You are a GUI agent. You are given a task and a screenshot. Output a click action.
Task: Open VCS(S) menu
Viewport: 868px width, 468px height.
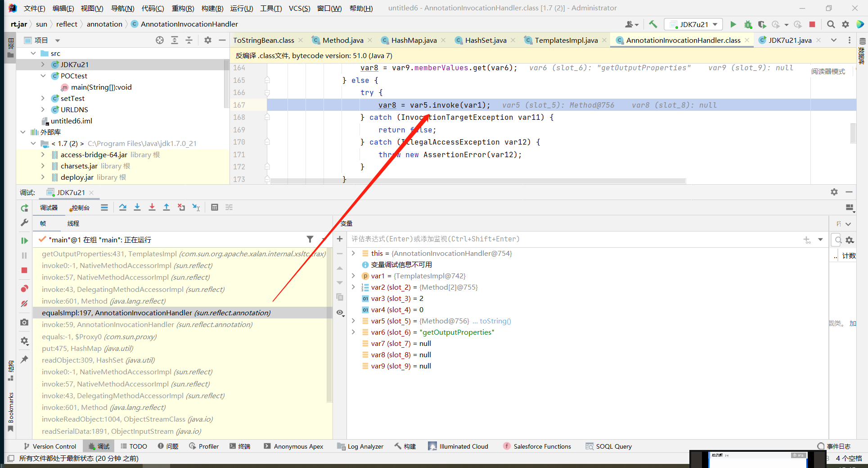pos(299,8)
